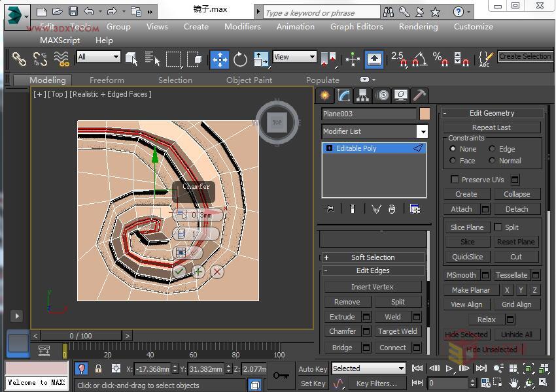Switch to the Freeform ribbon tab
The height and width of the screenshot is (392, 556).
point(107,80)
